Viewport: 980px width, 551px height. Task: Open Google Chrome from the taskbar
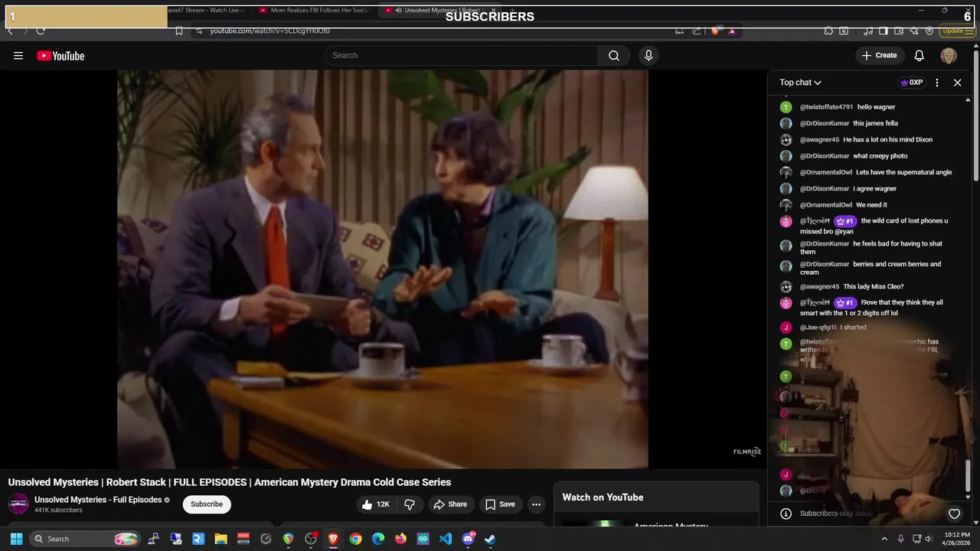pos(355,539)
